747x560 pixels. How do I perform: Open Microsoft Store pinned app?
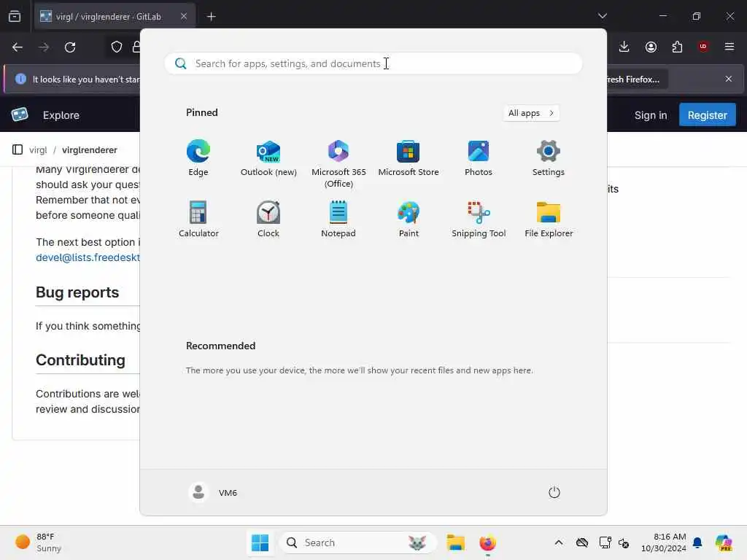pos(409,158)
